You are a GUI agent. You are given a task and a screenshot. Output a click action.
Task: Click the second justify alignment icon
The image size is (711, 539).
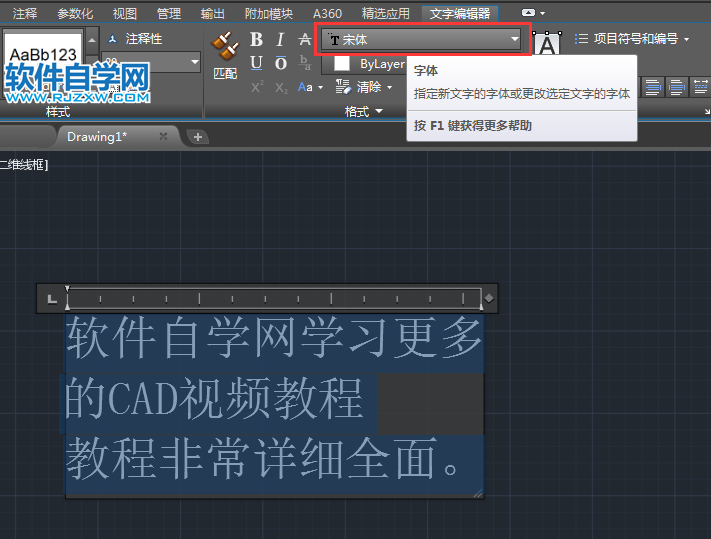point(676,87)
